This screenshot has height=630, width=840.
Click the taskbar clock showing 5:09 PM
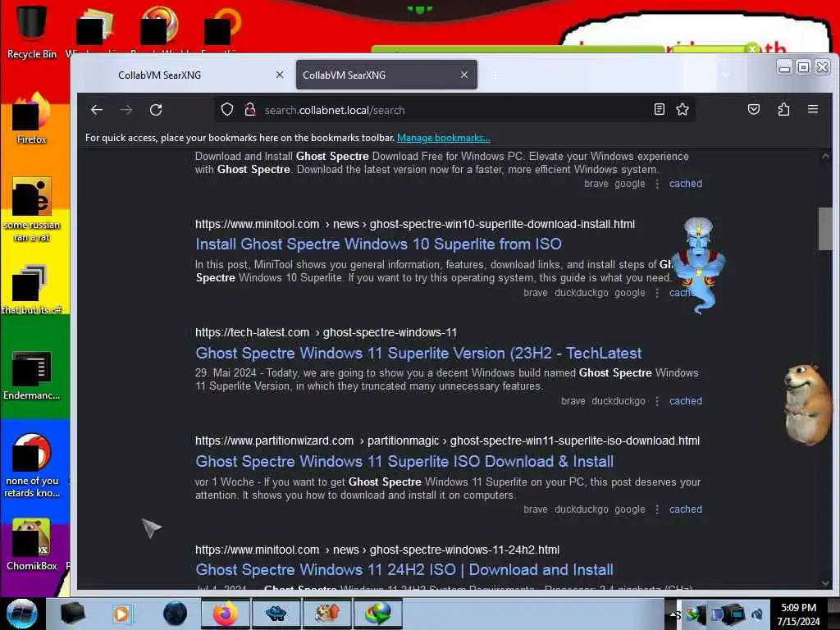(x=798, y=614)
